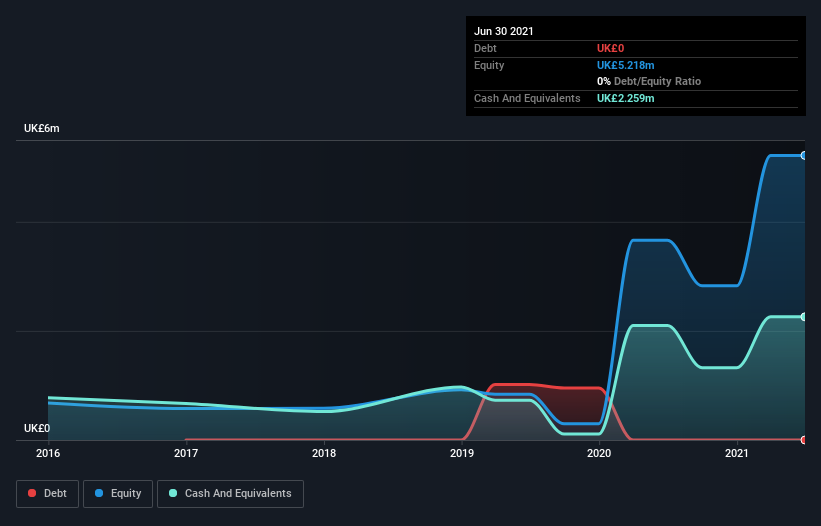Image resolution: width=821 pixels, height=526 pixels.
Task: Toggle Cash And Equivalents legend button
Action: tap(230, 494)
